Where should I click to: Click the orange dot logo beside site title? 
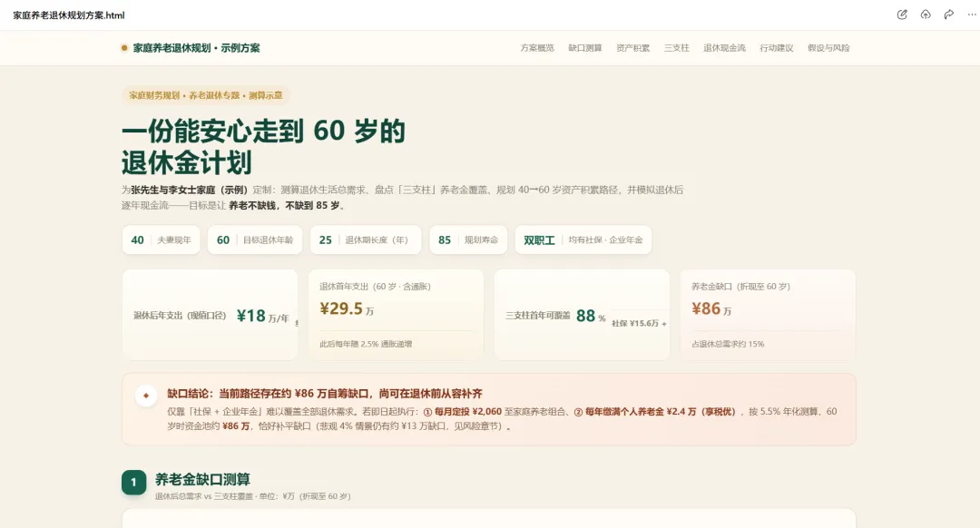pos(124,48)
